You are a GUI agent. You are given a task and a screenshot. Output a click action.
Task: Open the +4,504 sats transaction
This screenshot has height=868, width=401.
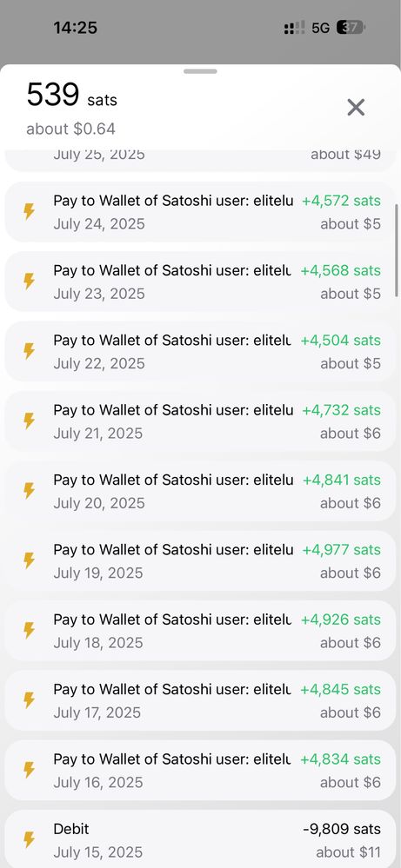click(200, 352)
